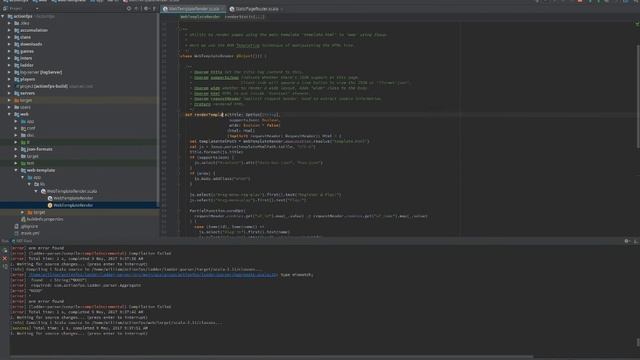Switch to StaticPageRouter.scala editor tab
Viewport: 640px width, 360px height.
[x=257, y=9]
